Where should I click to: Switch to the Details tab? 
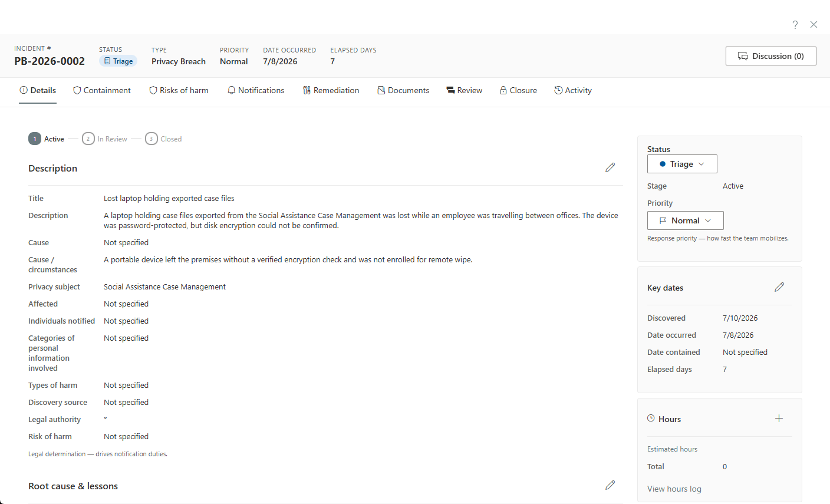pos(38,90)
